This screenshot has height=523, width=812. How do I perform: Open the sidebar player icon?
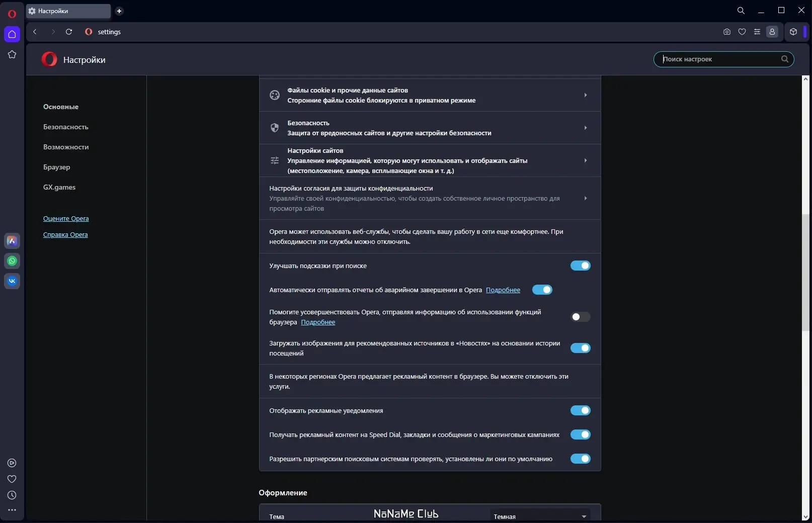pyautogui.click(x=12, y=463)
